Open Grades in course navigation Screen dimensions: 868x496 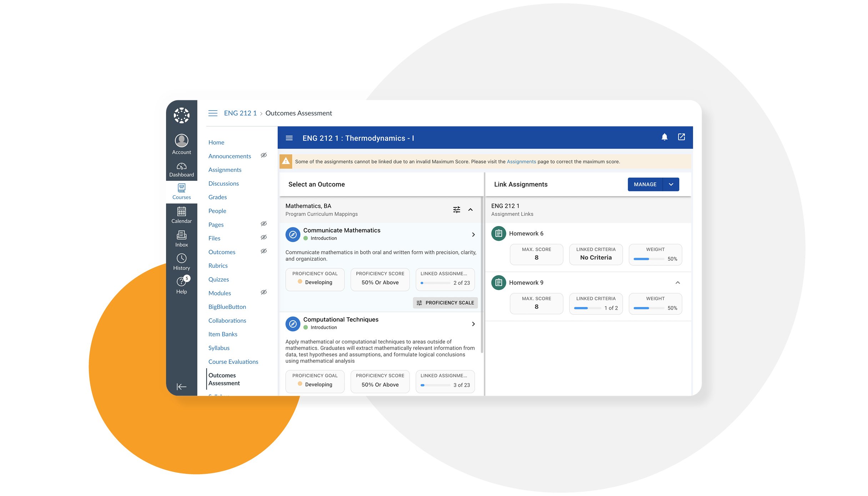coord(217,197)
